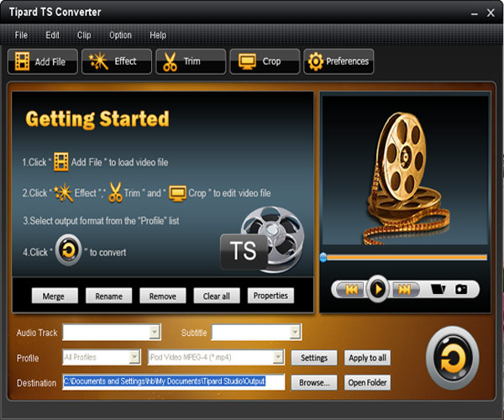Click the Add File icon in step 1
This screenshot has width=504, height=420.
tap(60, 161)
